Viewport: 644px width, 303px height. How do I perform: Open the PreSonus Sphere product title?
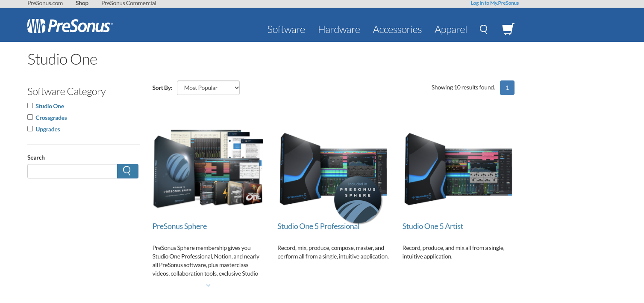pyautogui.click(x=179, y=226)
